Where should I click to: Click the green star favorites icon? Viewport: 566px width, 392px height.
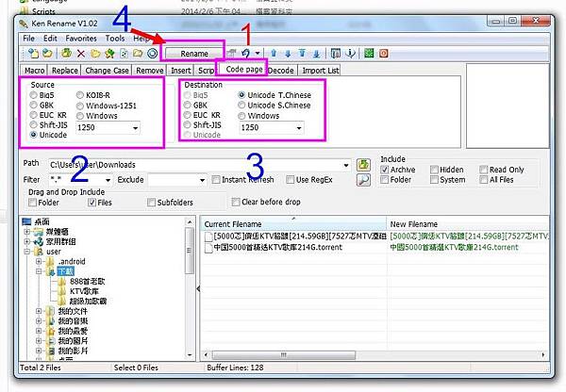109,54
